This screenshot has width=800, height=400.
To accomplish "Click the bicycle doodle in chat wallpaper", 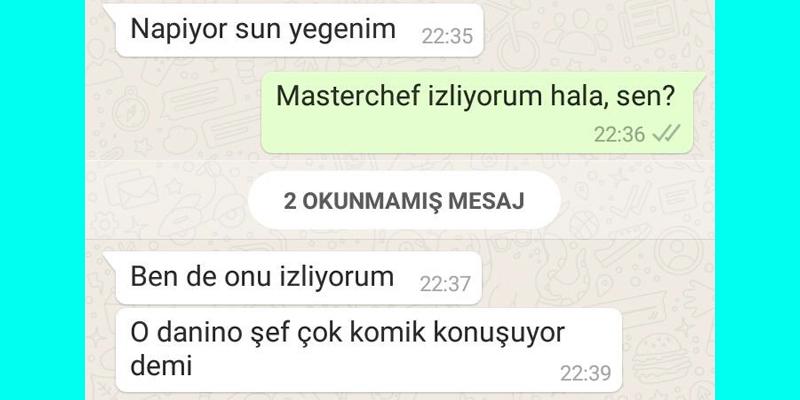I will tap(512, 37).
